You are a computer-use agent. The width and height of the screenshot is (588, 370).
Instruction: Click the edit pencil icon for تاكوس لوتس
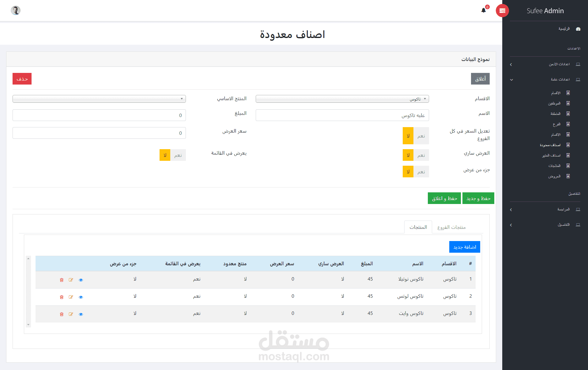71,297
